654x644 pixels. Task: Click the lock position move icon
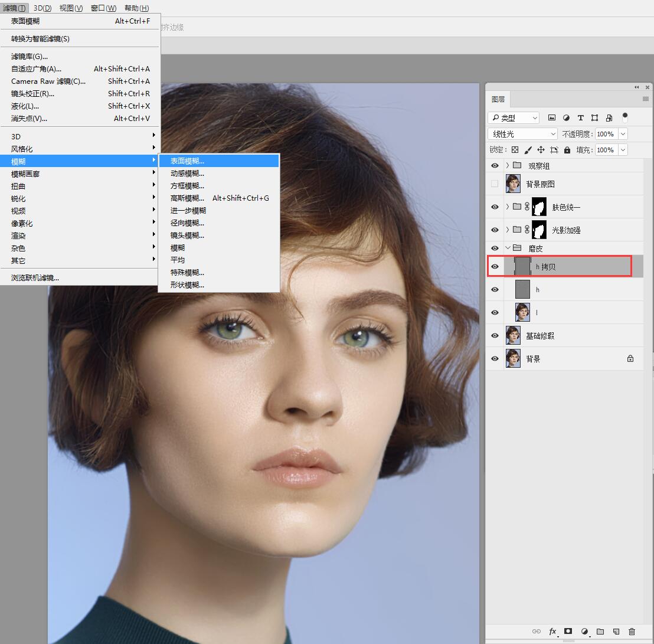click(x=541, y=150)
